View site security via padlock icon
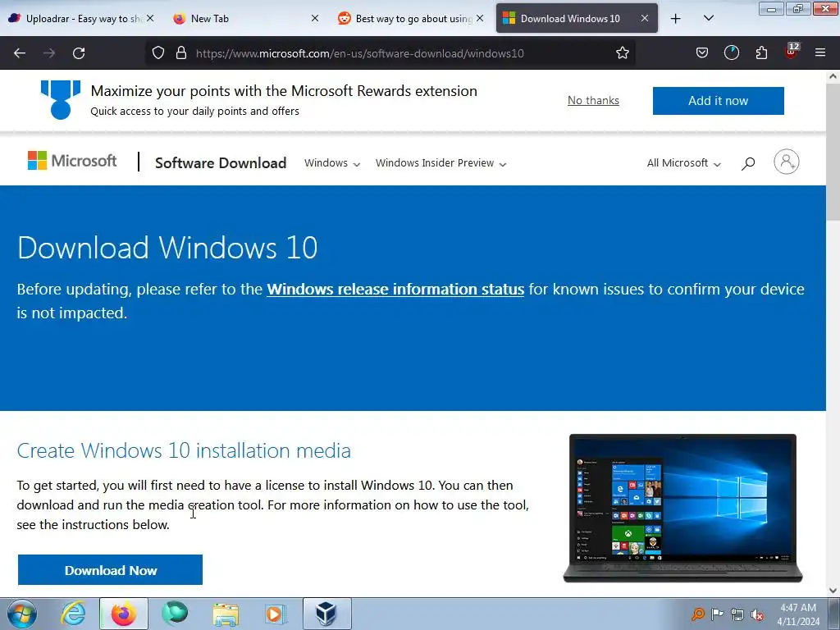The width and height of the screenshot is (840, 630). [181, 53]
